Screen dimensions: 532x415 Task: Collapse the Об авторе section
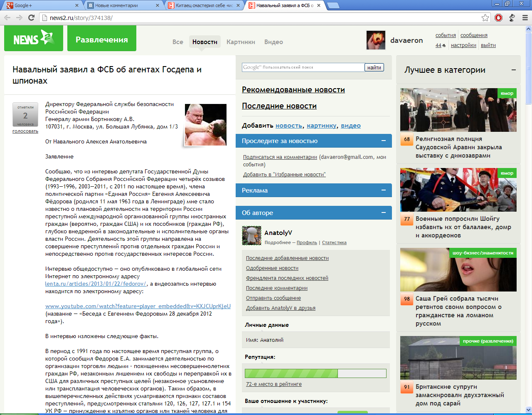point(384,212)
